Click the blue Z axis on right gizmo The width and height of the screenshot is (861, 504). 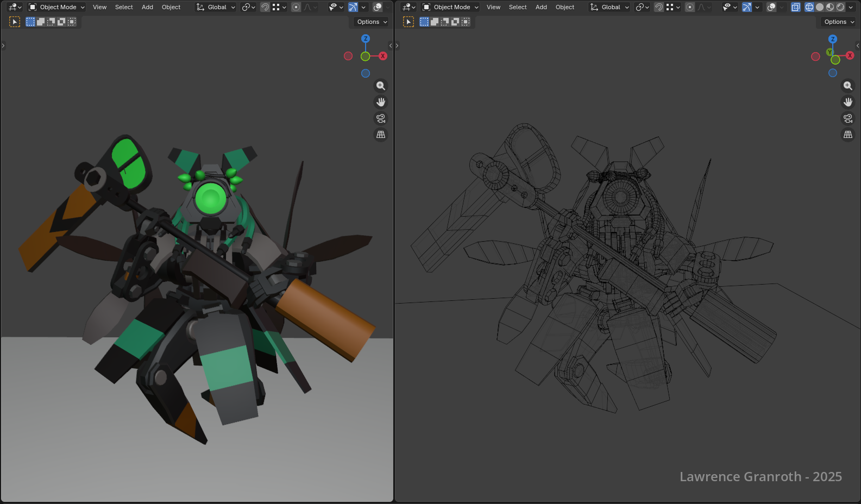(833, 39)
